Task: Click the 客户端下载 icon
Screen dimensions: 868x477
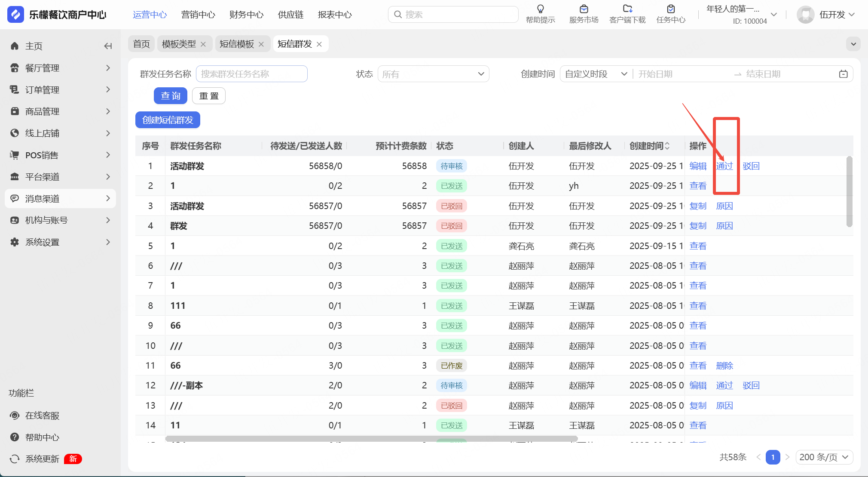Action: pyautogui.click(x=627, y=9)
